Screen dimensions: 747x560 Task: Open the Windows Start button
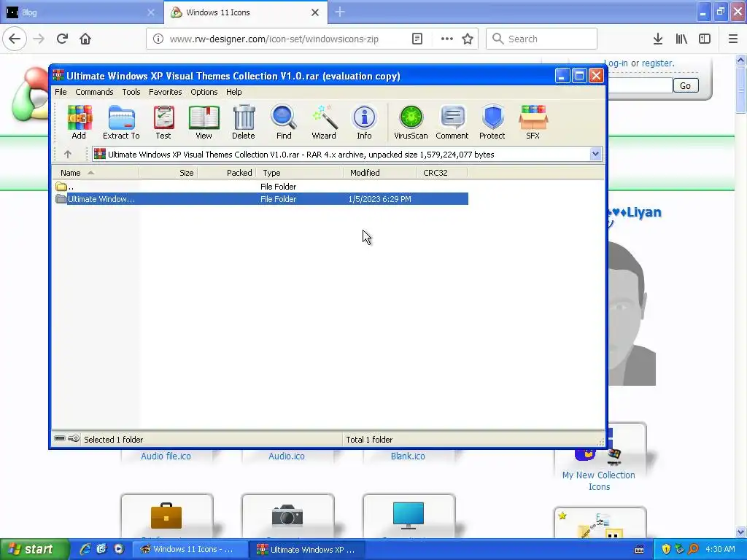click(34, 550)
